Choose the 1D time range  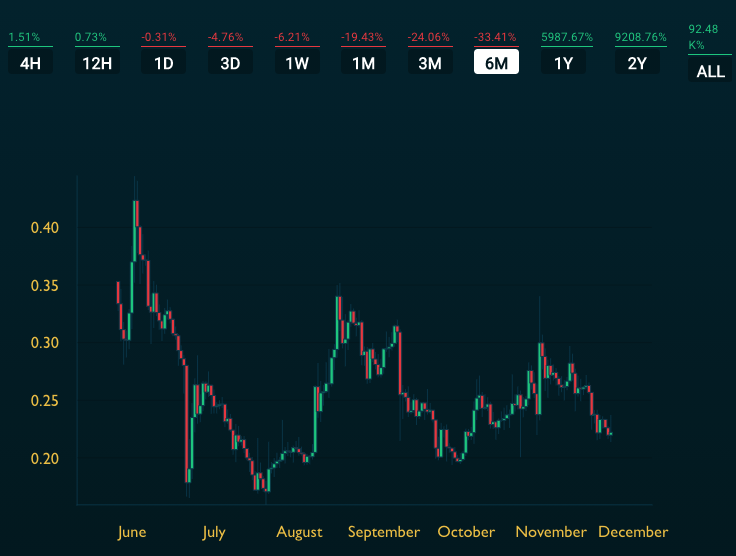[x=163, y=63]
